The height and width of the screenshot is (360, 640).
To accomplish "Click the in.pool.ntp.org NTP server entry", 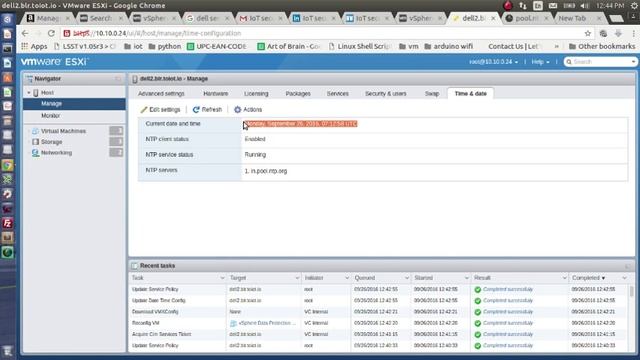I will (x=266, y=171).
